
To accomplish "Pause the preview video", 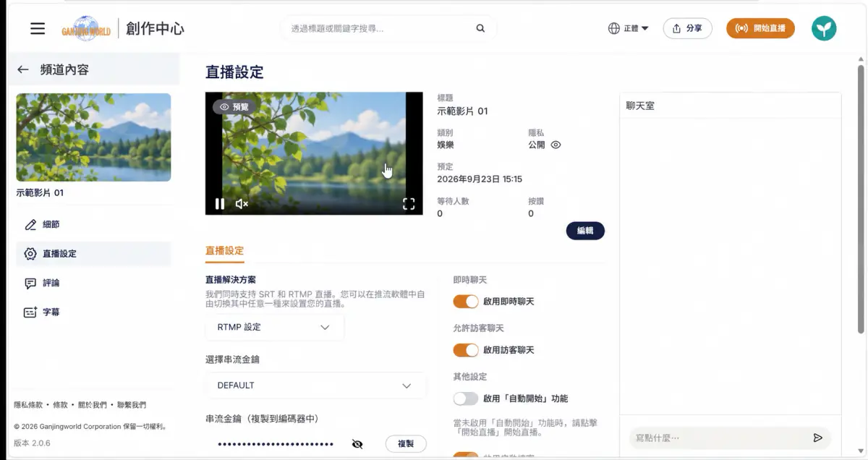I will [x=219, y=204].
